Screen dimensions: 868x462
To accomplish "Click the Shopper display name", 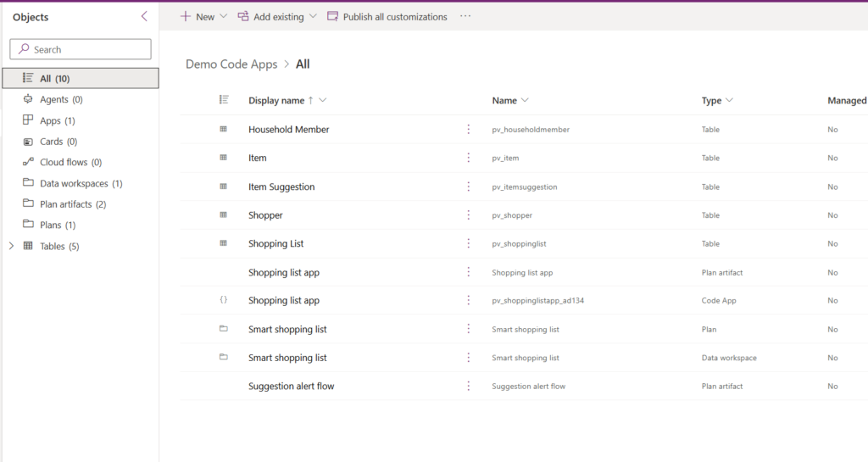I will pos(265,214).
